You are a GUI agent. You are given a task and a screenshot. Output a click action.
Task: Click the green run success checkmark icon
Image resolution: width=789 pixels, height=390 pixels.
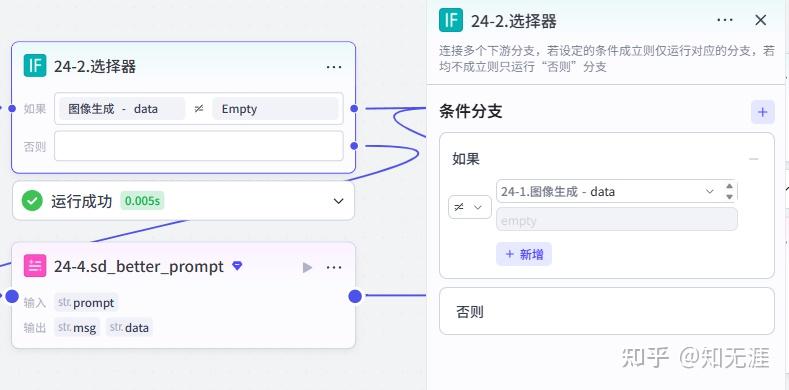(32, 201)
